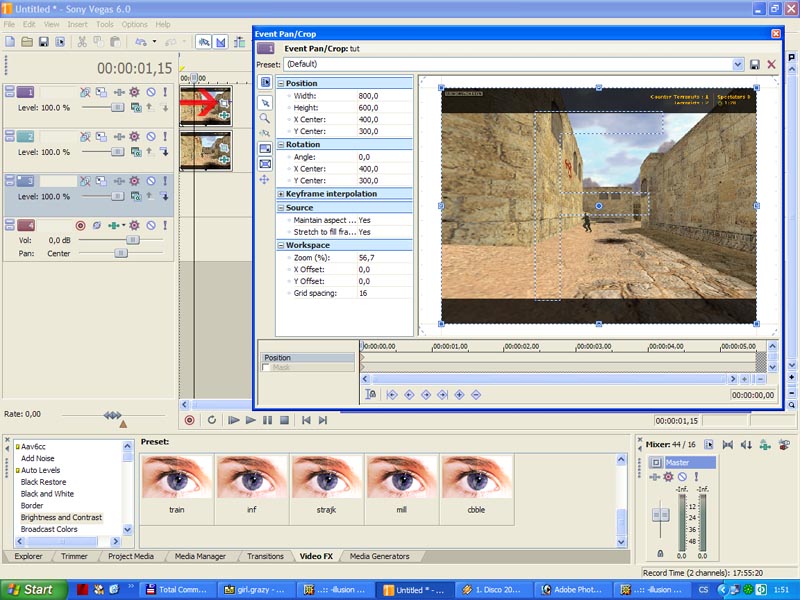Open the Undo history dropdown arrow
Image resolution: width=800 pixels, height=600 pixels.
[x=154, y=42]
